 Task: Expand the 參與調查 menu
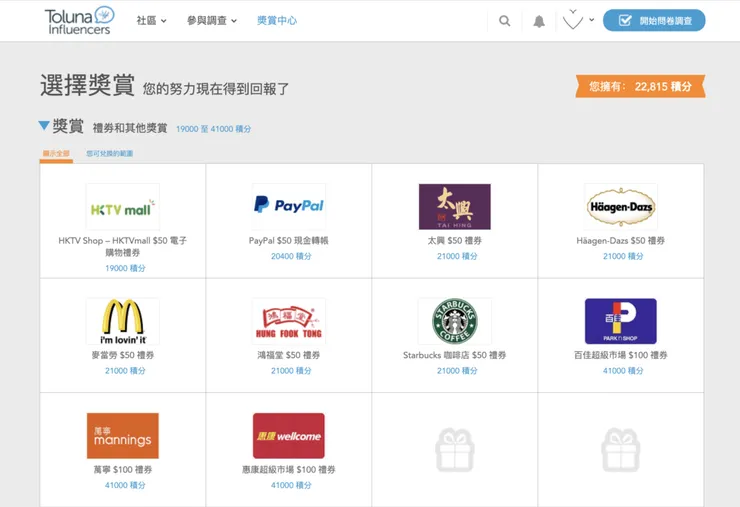tap(212, 21)
